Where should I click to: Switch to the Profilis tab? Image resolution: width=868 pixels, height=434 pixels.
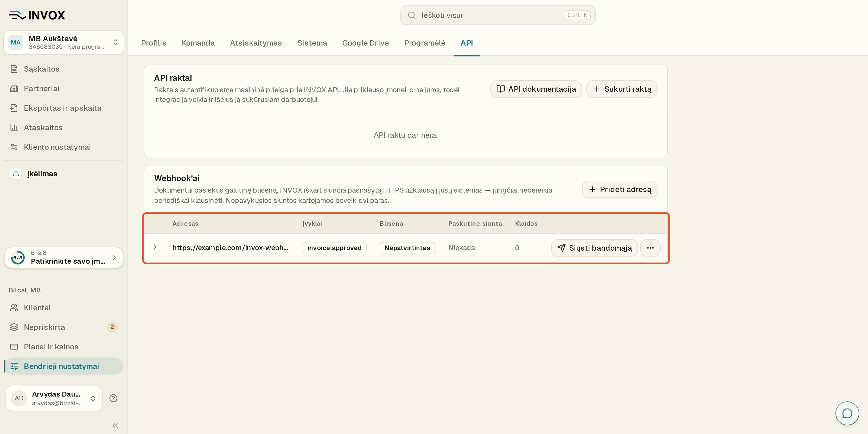153,43
